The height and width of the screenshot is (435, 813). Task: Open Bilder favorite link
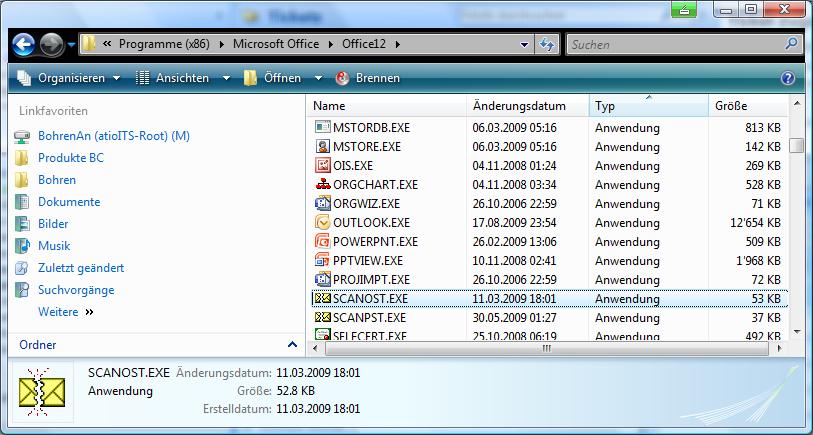click(x=53, y=224)
